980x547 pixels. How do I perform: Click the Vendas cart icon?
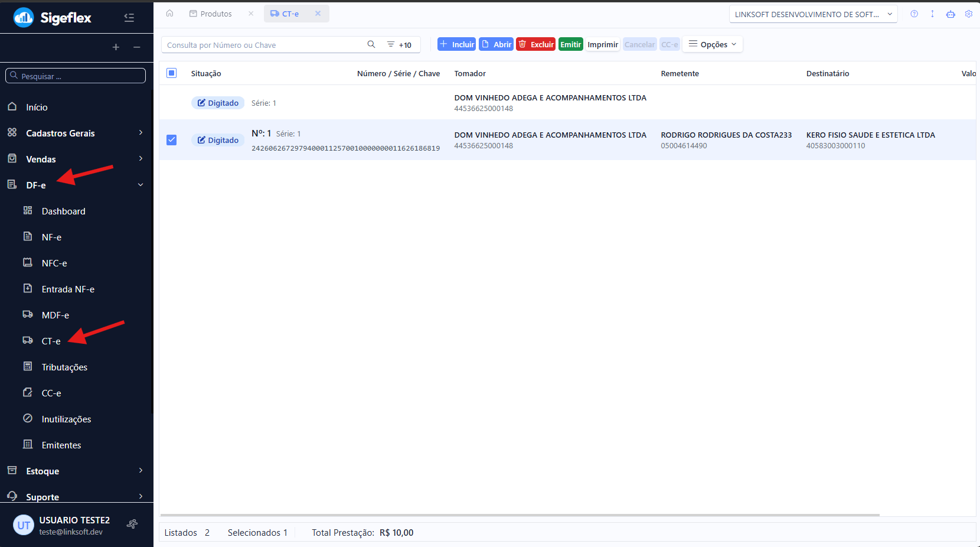[x=12, y=159]
